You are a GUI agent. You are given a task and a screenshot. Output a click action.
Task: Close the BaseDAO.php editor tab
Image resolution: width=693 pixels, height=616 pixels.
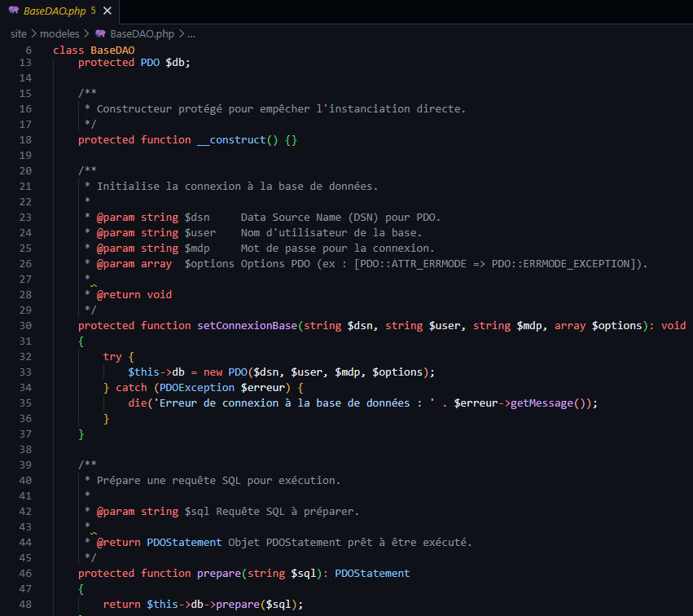tap(107, 11)
